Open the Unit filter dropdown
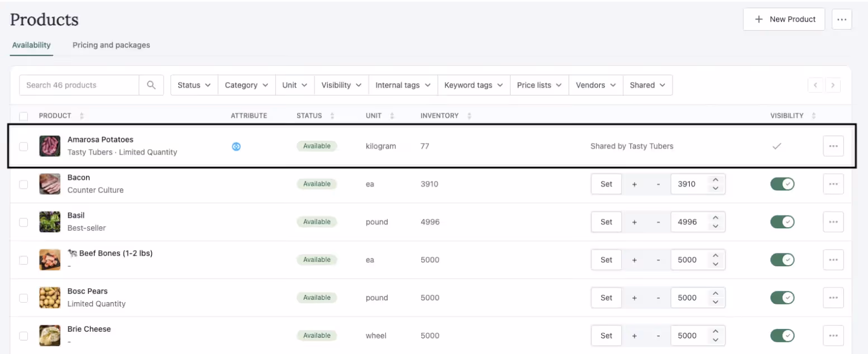868x354 pixels. click(x=295, y=85)
